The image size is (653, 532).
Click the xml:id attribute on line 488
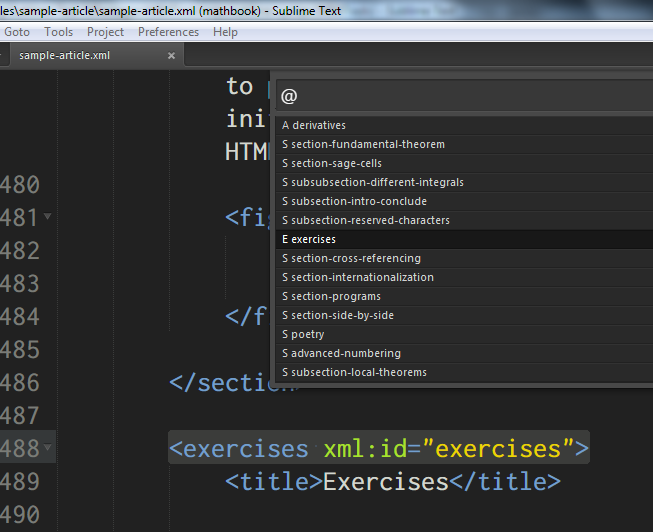click(365, 449)
